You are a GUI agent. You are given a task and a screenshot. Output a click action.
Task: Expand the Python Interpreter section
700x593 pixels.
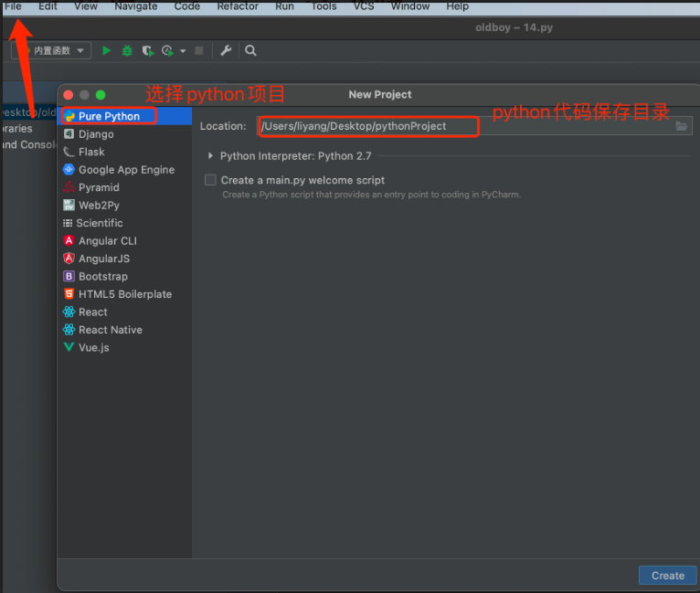(x=210, y=156)
